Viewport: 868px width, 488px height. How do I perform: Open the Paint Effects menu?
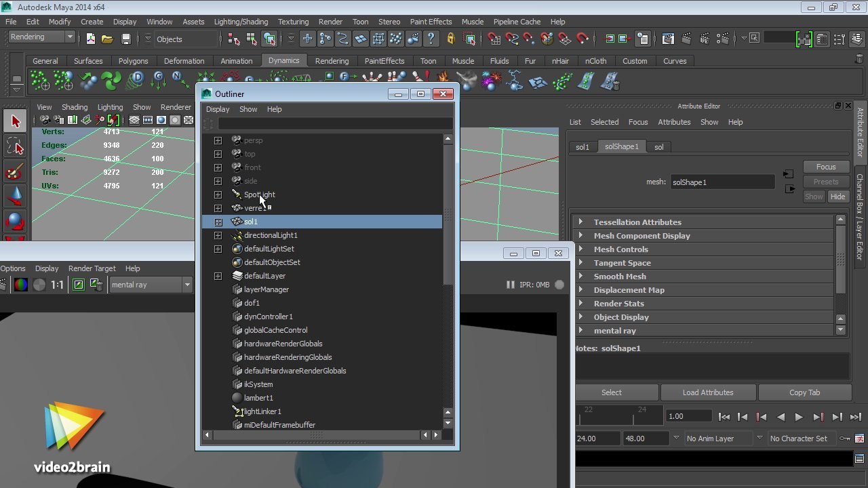click(431, 22)
